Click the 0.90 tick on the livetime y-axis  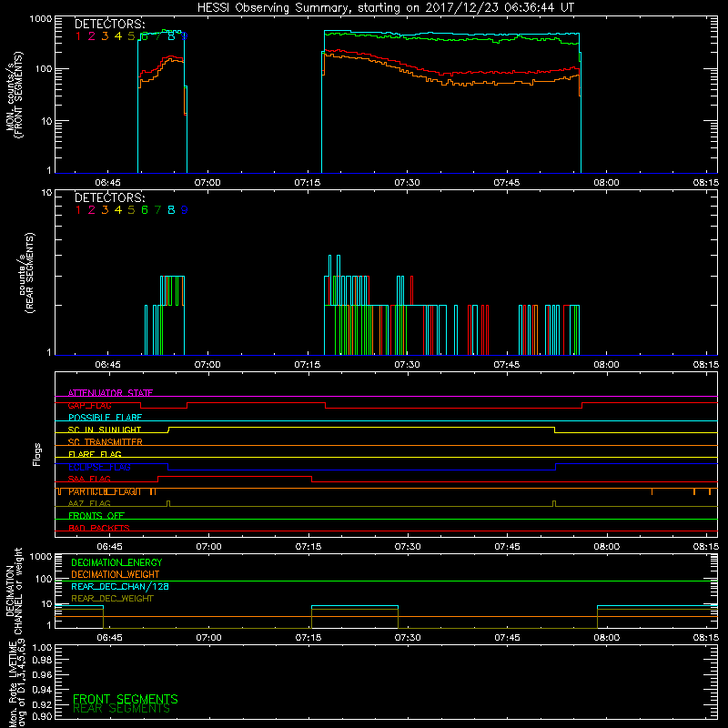click(x=42, y=716)
